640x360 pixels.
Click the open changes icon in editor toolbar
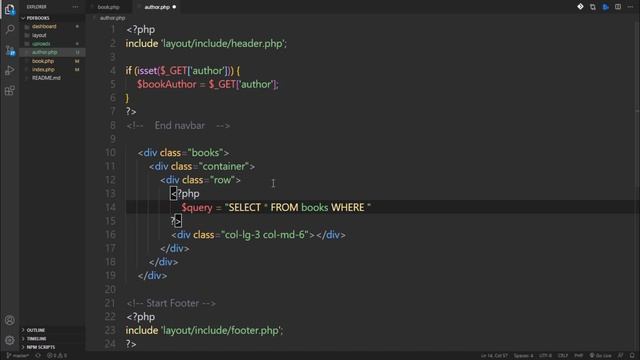pyautogui.click(x=593, y=7)
